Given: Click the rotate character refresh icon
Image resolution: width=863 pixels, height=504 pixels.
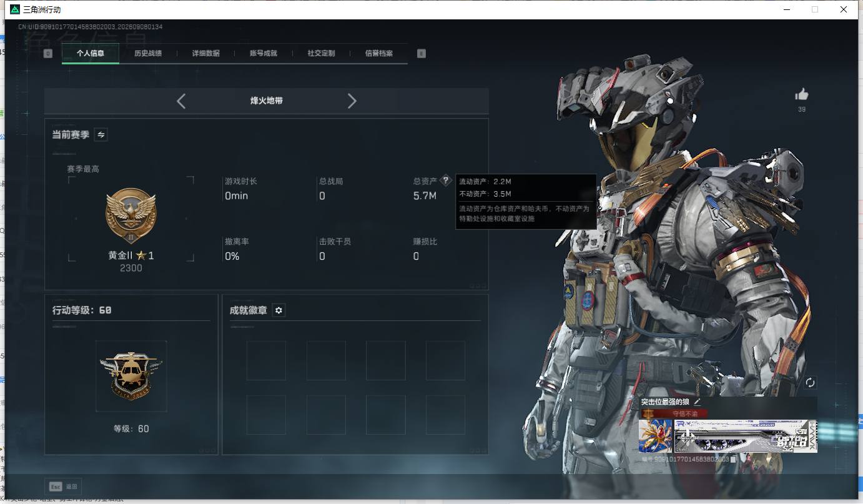Looking at the screenshot, I should coord(811,382).
